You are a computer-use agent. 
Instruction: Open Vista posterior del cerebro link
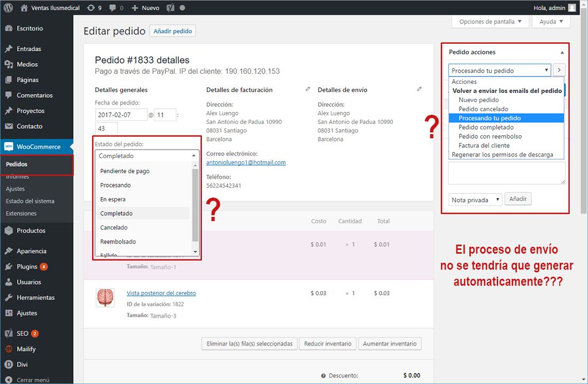click(x=161, y=293)
